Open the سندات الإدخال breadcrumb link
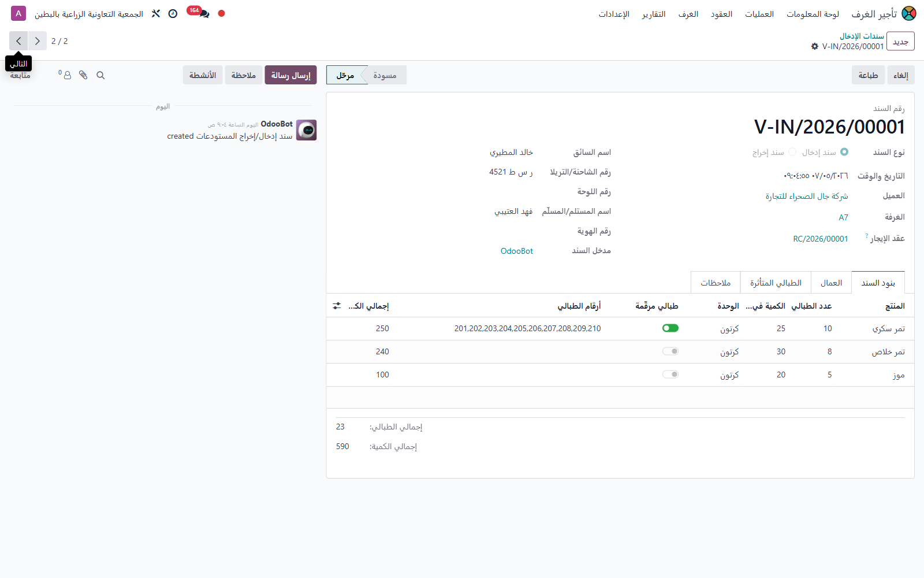This screenshot has height=578, width=924. [x=862, y=36]
